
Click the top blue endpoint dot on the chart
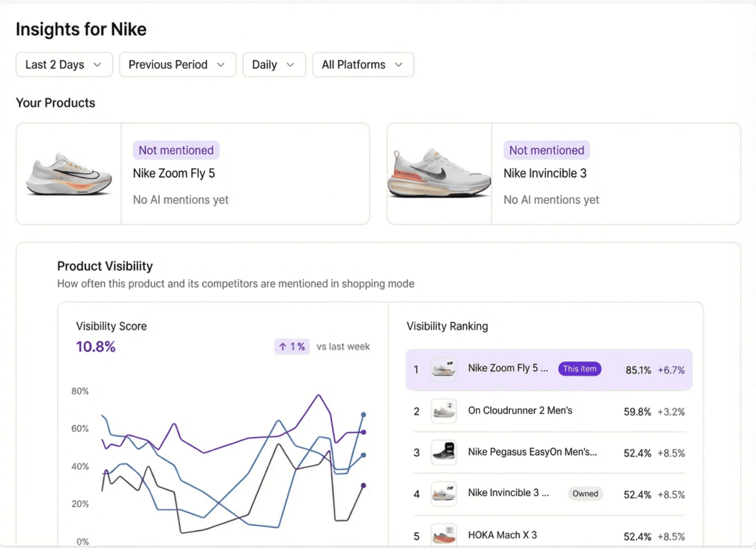pyautogui.click(x=364, y=415)
